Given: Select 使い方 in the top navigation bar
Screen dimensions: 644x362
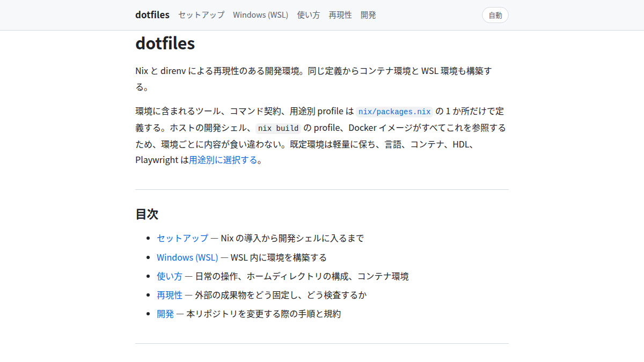Looking at the screenshot, I should [x=309, y=15].
